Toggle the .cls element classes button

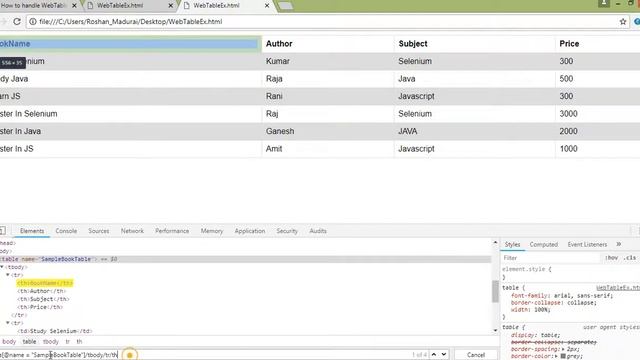pos(630,258)
